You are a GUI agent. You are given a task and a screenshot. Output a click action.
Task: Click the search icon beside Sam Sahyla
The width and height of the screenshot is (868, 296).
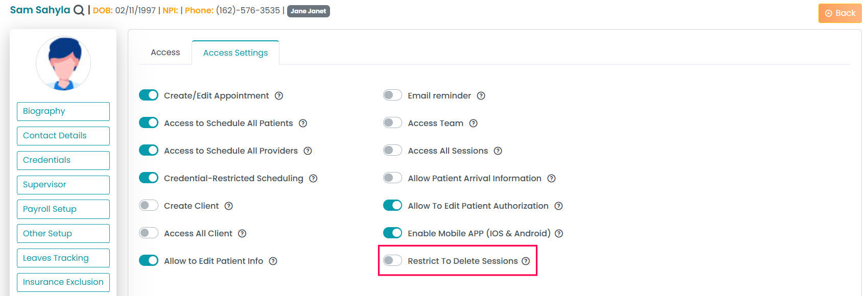coord(79,10)
